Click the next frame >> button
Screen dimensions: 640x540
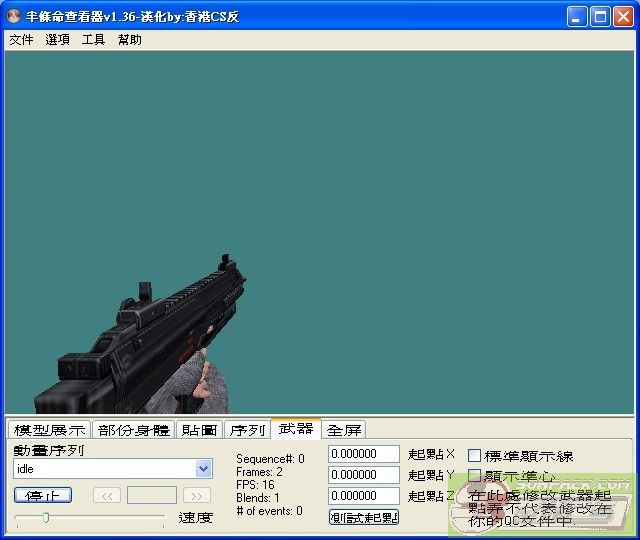click(197, 495)
